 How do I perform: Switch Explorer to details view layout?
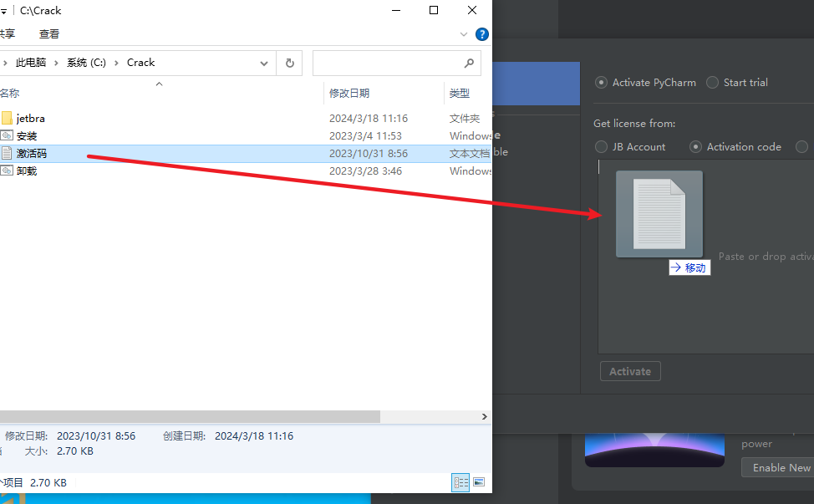pyautogui.click(x=460, y=483)
